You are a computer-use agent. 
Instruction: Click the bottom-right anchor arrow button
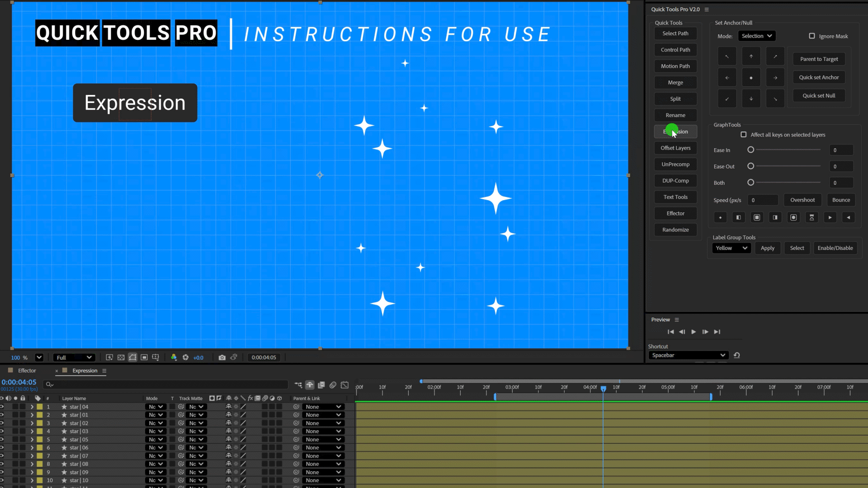775,99
